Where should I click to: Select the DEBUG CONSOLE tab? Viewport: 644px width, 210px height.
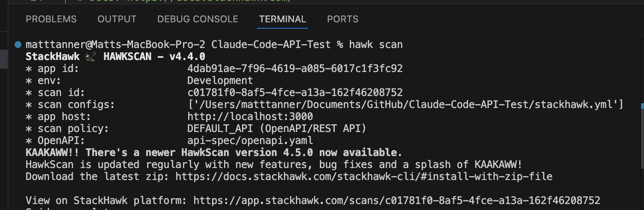click(198, 19)
